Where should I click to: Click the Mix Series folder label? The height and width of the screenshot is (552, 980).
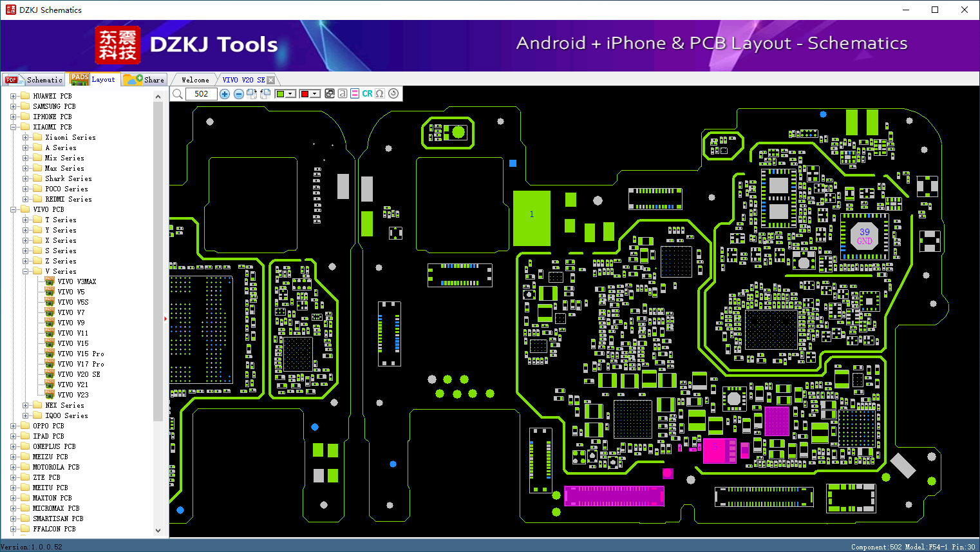pyautogui.click(x=64, y=158)
